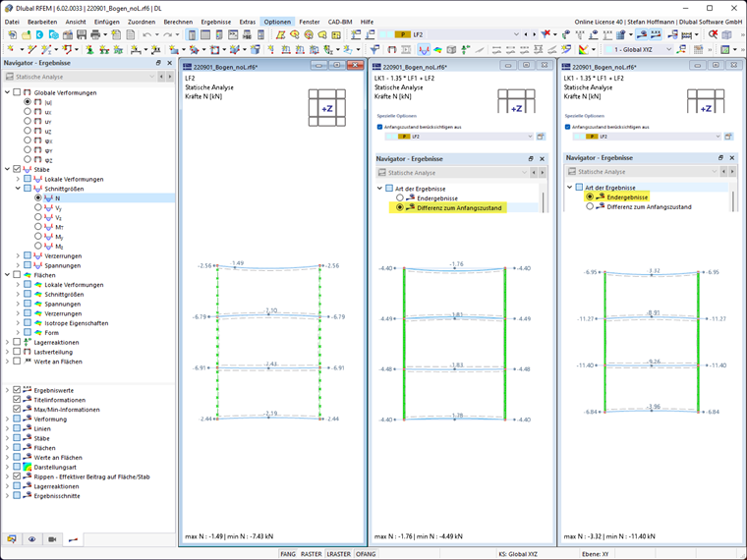747x560 pixels.
Task: Click the delete results magnifier icon
Action: [713, 34]
